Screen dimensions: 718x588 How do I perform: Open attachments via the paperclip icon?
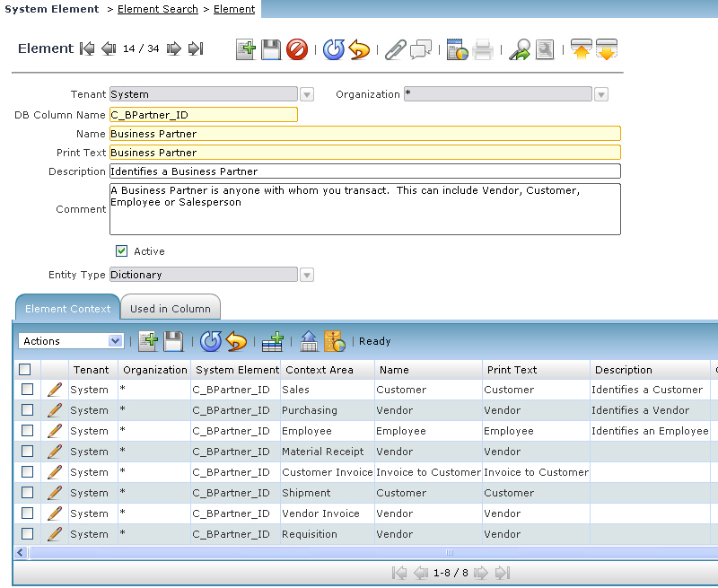tap(395, 49)
